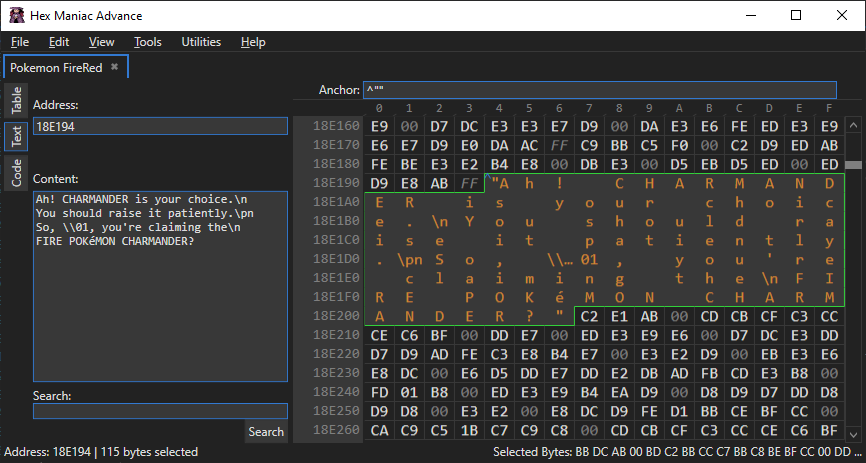Click the é cell in row 18E1F0
Image resolution: width=866 pixels, height=463 pixels.
tap(559, 297)
